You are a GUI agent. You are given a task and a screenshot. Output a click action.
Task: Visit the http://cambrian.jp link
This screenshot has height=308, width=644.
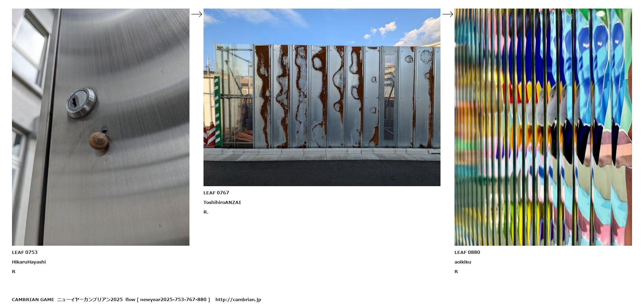click(x=238, y=299)
